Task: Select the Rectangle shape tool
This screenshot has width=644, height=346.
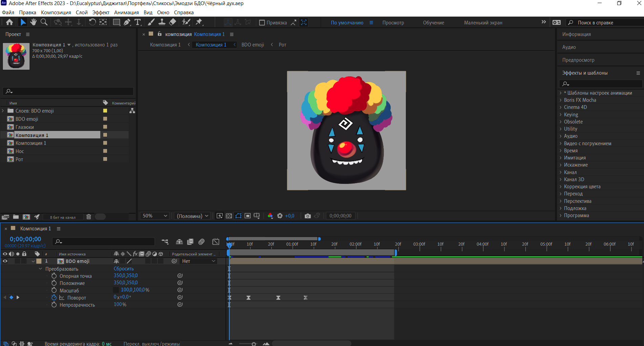Action: pos(116,22)
